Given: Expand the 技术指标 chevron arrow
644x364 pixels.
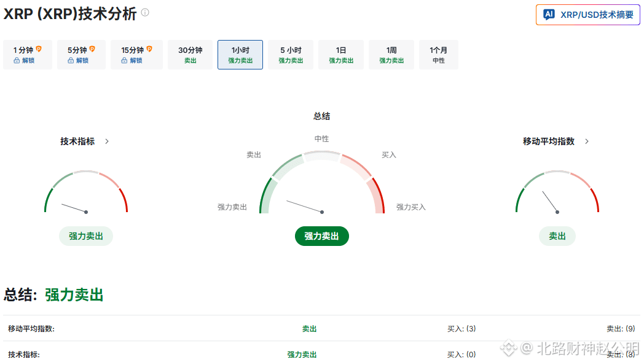Looking at the screenshot, I should coord(107,141).
